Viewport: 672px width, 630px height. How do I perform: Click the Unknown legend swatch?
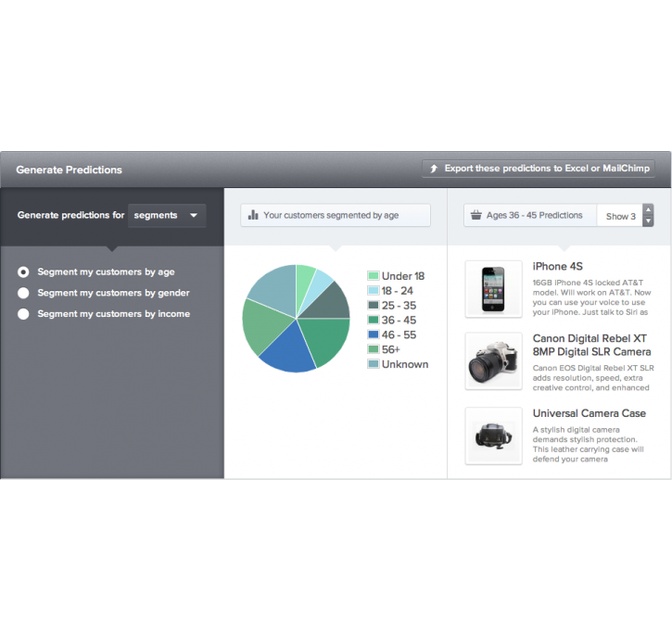coord(374,364)
